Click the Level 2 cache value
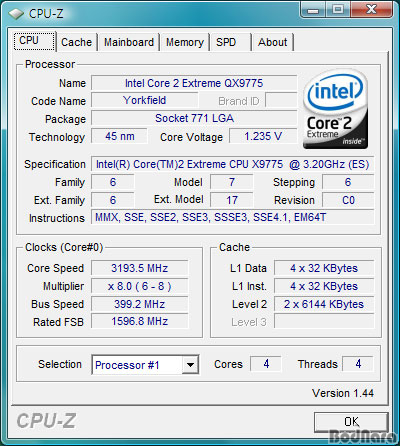The height and width of the screenshot is (446, 400). [324, 304]
